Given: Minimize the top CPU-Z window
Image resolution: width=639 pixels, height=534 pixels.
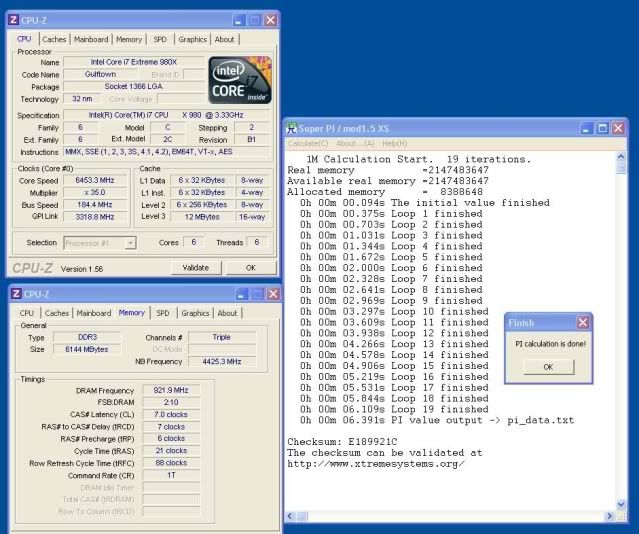Looking at the screenshot, I should (238, 19).
